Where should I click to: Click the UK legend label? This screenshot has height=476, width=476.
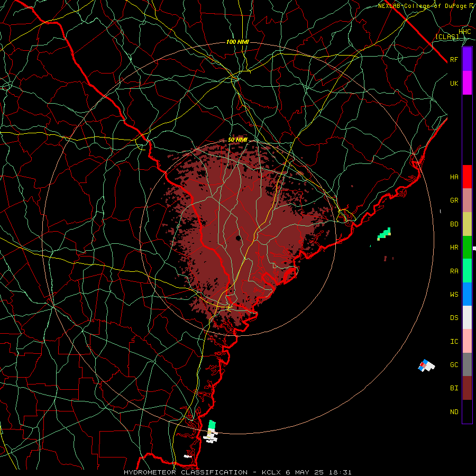pos(454,83)
